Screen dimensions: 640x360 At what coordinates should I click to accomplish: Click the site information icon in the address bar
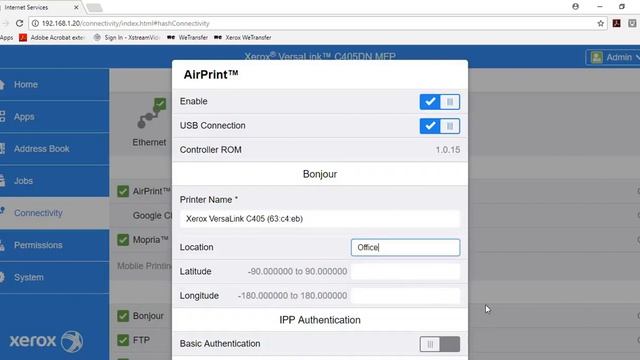tap(35, 23)
